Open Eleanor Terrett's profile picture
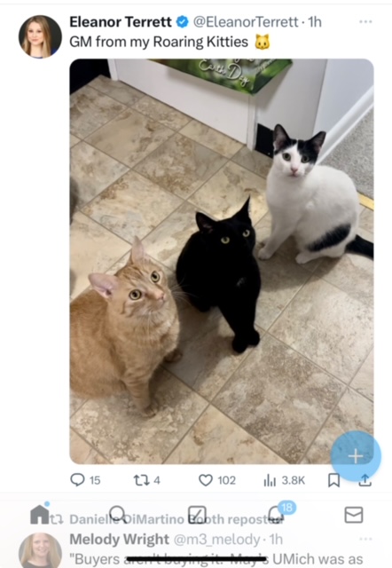 [x=40, y=36]
